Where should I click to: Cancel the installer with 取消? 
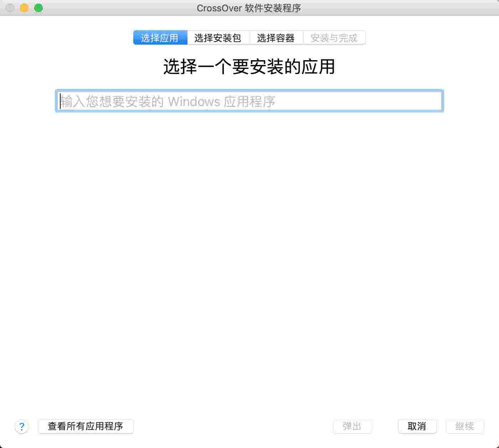pyautogui.click(x=417, y=426)
